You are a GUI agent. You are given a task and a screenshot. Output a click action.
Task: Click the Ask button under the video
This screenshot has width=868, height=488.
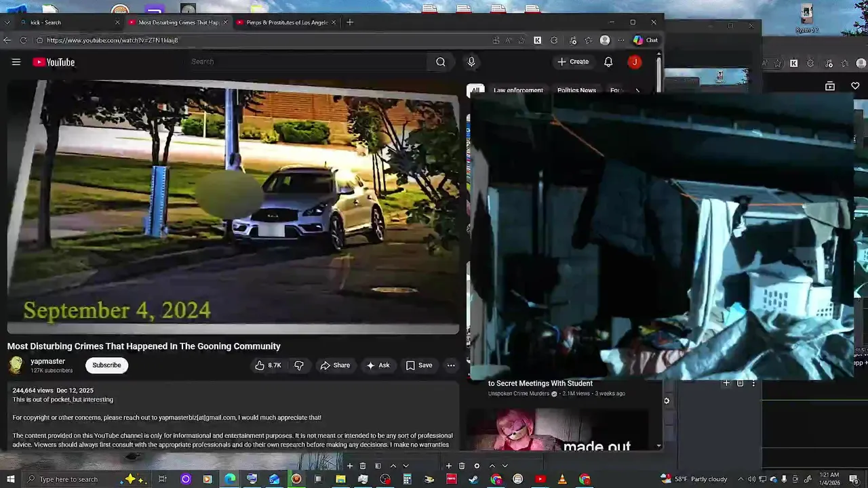coord(378,365)
